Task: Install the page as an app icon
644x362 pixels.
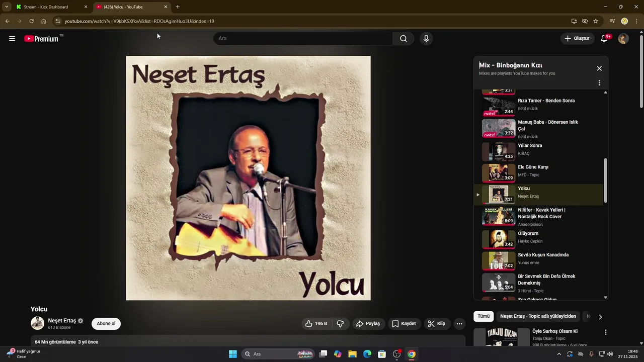Action: coord(574,21)
